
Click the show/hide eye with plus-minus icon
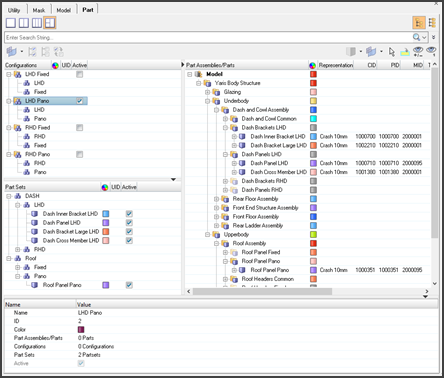tap(418, 51)
